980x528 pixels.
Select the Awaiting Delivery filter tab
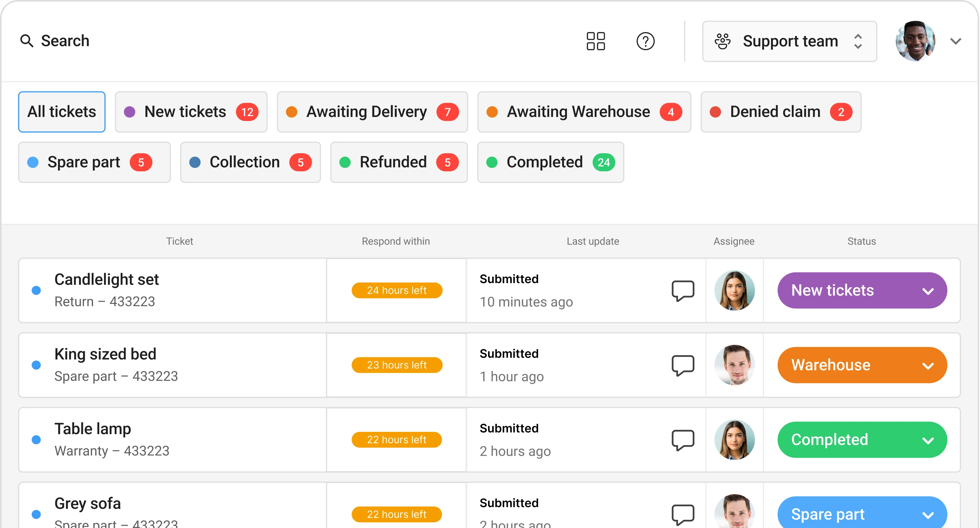coord(372,112)
